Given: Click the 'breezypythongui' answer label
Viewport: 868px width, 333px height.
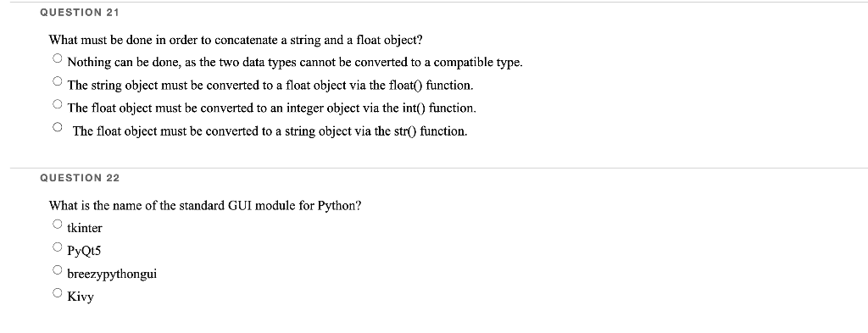Looking at the screenshot, I should click(113, 275).
